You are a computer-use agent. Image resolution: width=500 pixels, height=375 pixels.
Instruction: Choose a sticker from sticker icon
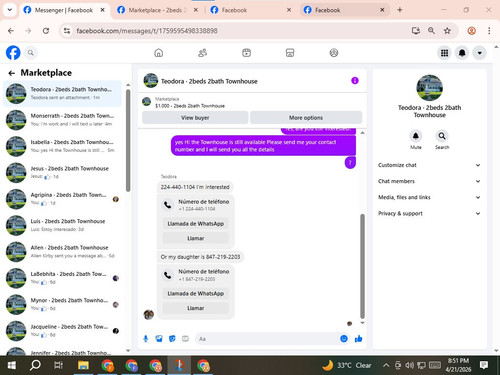click(172, 339)
